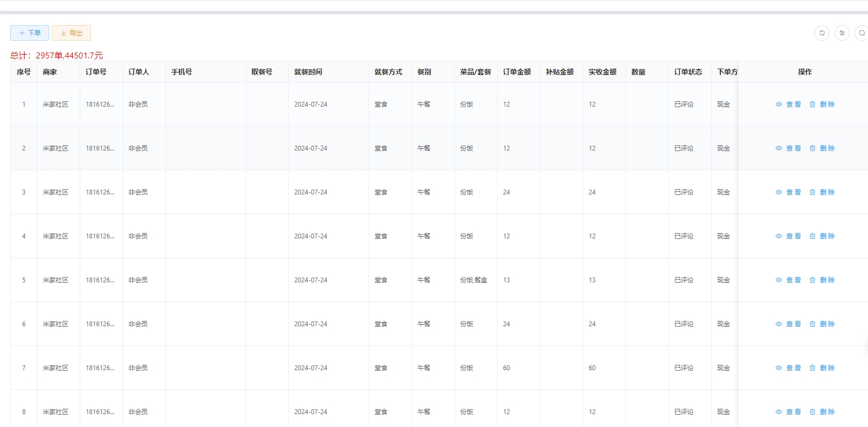
Task: Click the 订单状态 column header
Action: click(x=688, y=72)
